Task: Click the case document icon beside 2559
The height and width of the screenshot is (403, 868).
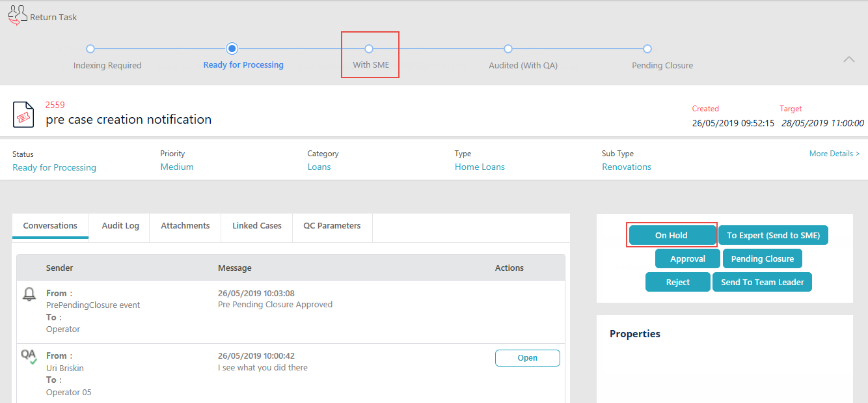Action: pyautogui.click(x=23, y=115)
